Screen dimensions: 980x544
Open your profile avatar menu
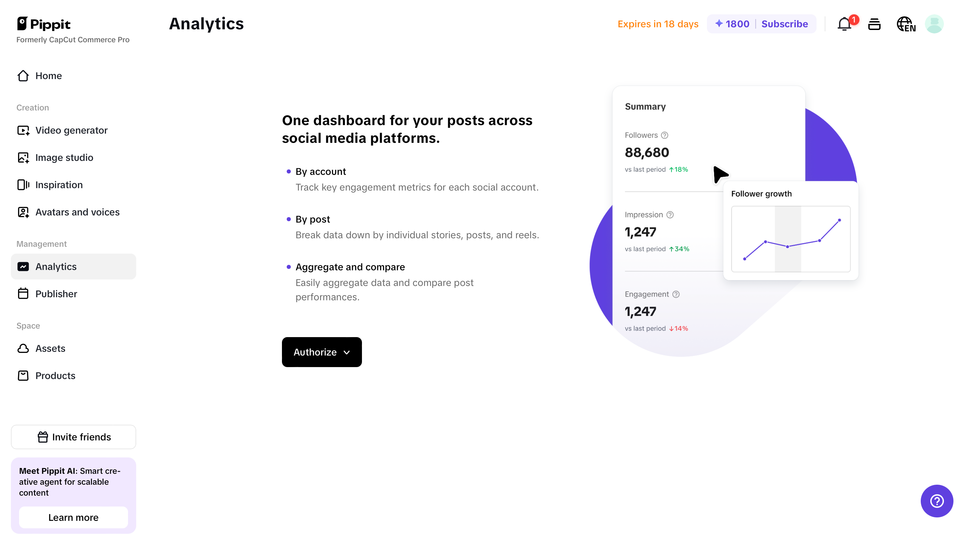pos(935,24)
